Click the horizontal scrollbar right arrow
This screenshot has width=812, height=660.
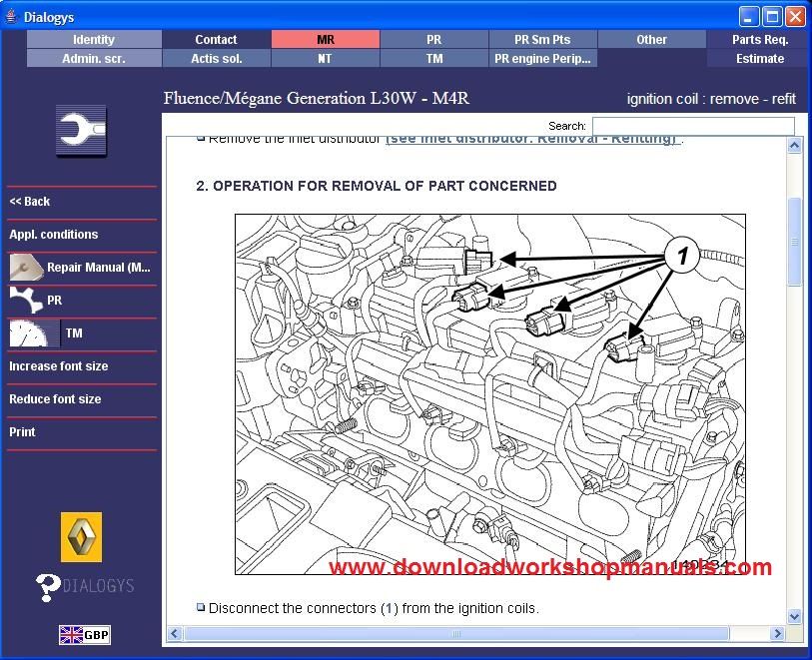[x=777, y=633]
